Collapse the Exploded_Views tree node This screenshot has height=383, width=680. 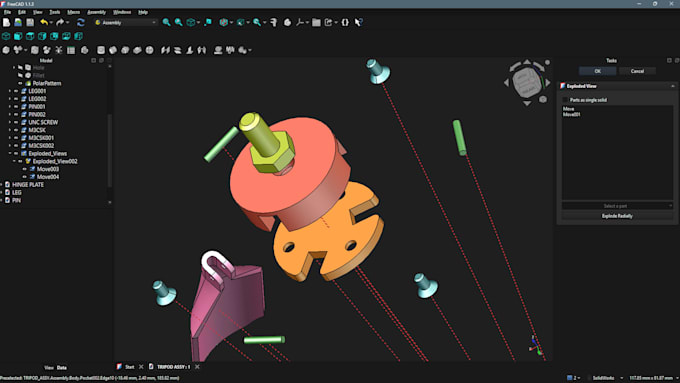[x=10, y=154]
